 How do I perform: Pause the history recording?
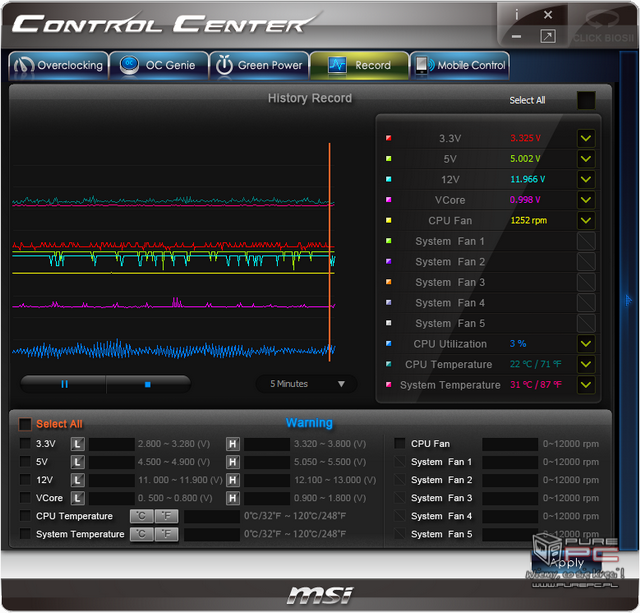(x=64, y=384)
